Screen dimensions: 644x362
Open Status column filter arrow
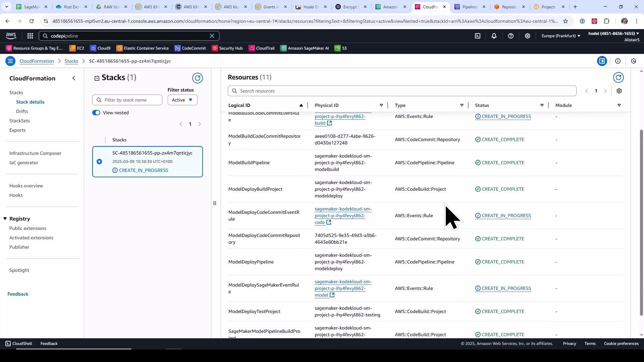point(542,105)
